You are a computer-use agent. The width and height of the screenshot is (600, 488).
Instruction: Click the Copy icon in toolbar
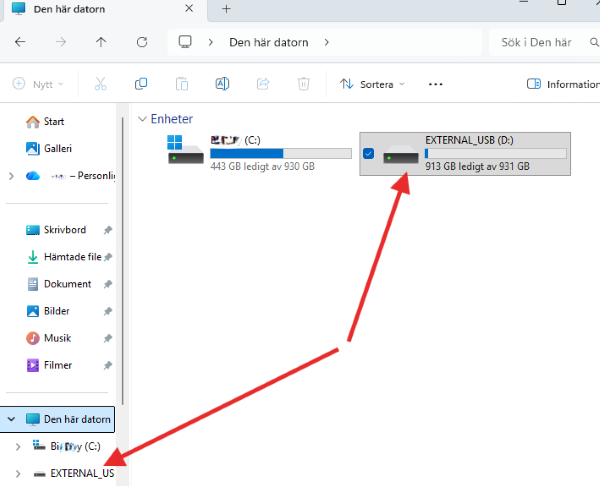tap(141, 84)
